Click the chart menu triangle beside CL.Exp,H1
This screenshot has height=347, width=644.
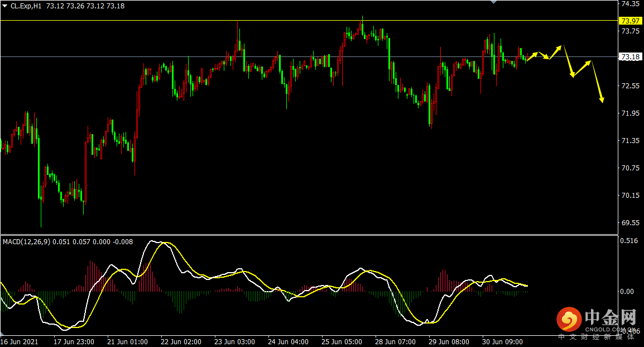pyautogui.click(x=5, y=6)
